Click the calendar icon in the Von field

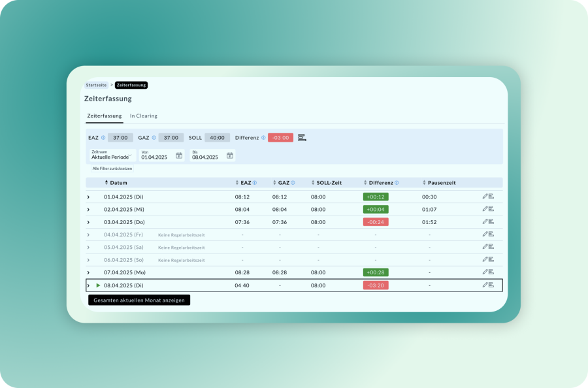coord(179,155)
